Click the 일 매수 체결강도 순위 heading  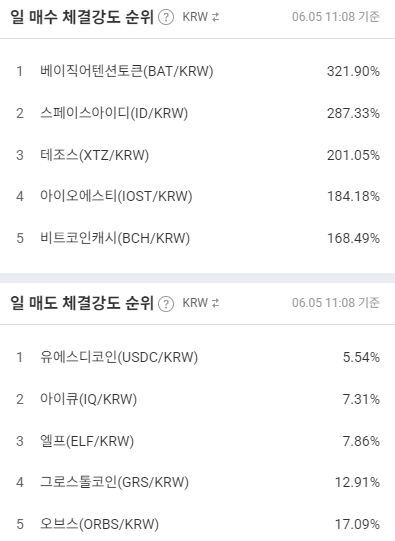(82, 17)
